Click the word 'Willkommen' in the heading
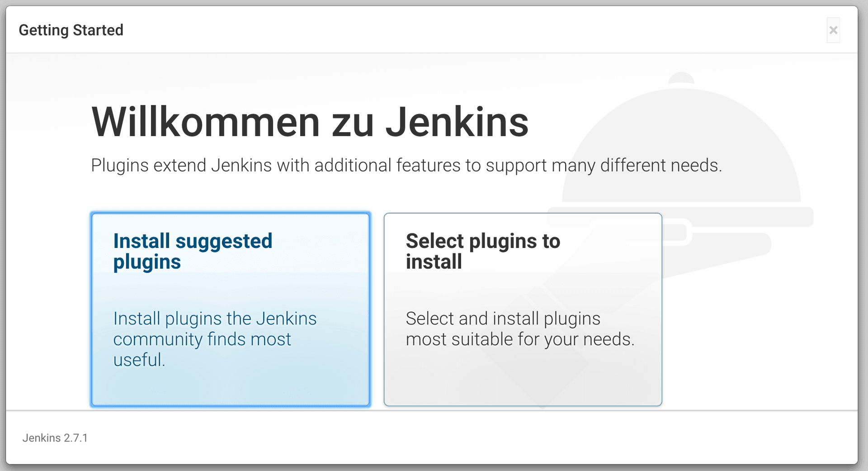The height and width of the screenshot is (471, 868). pos(206,122)
